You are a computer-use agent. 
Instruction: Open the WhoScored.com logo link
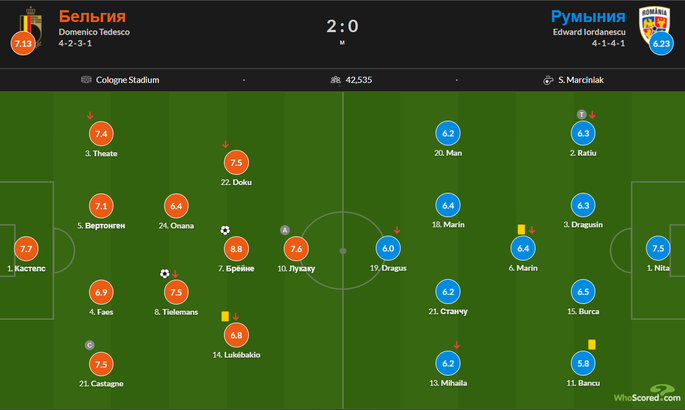(x=647, y=394)
